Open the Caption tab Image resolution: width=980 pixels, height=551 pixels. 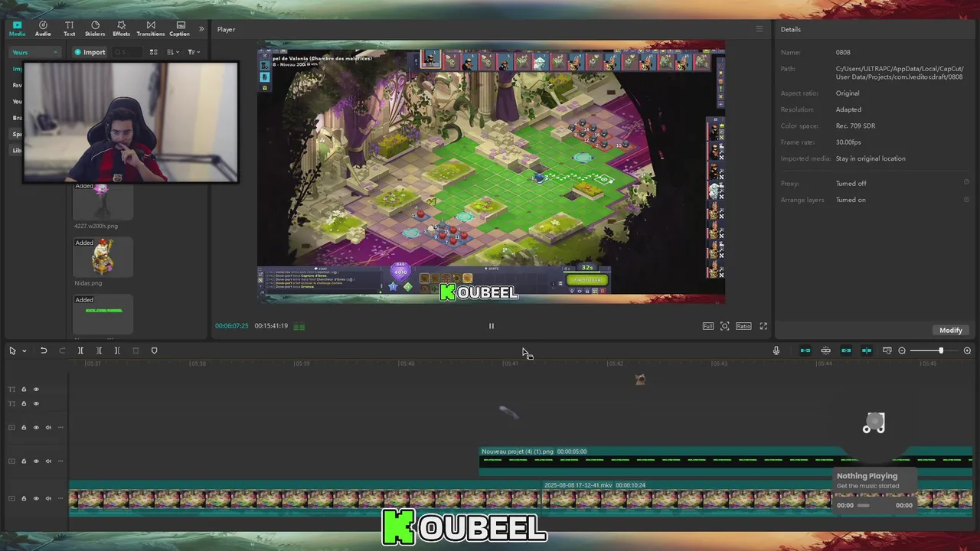point(179,29)
